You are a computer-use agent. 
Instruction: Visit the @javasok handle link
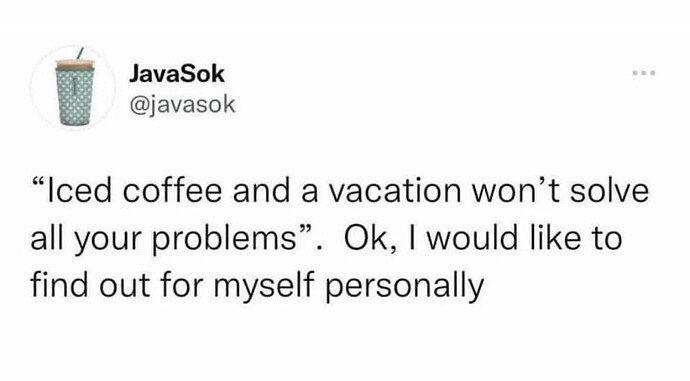tap(182, 105)
